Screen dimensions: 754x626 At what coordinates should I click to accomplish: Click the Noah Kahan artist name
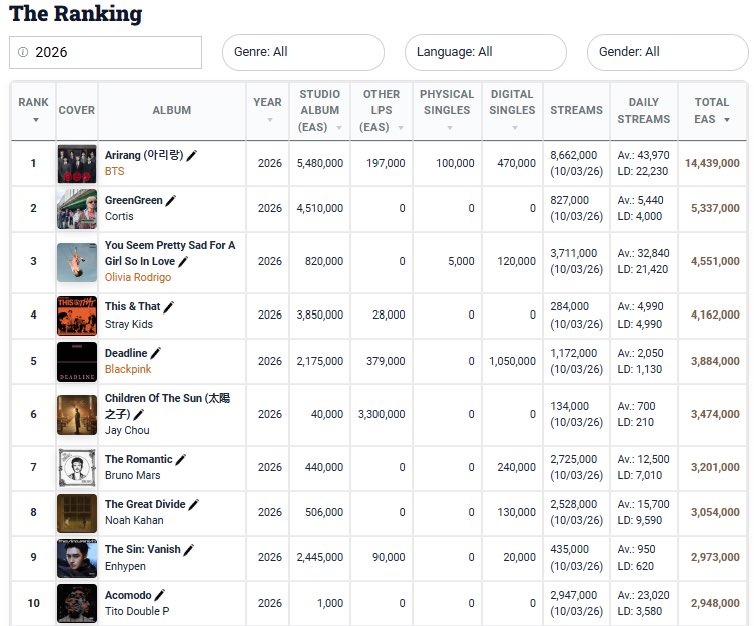[134, 521]
